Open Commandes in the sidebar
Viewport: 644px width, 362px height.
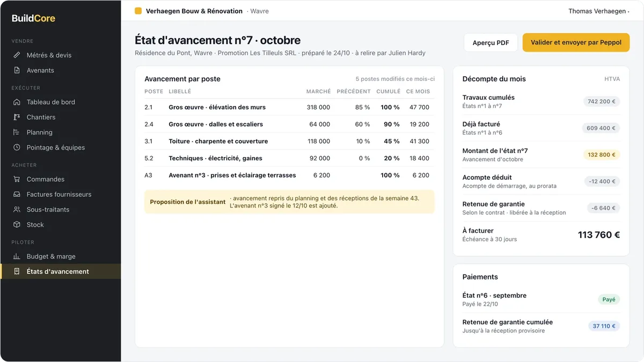coord(60,179)
